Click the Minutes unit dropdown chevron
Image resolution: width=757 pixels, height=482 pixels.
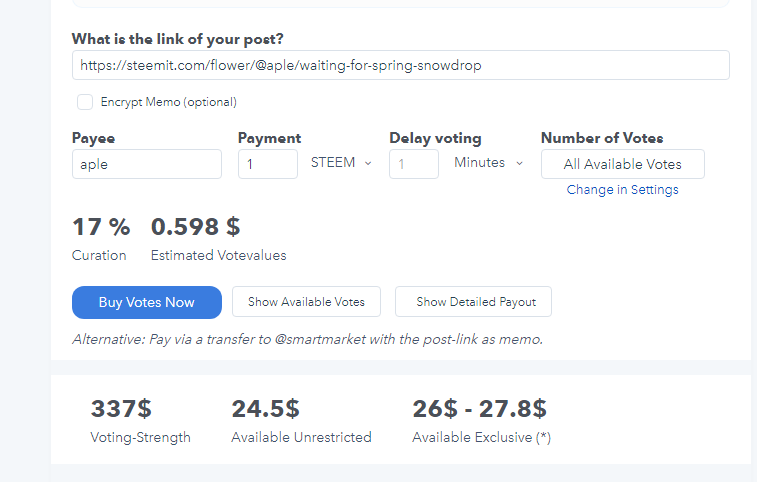coord(519,163)
